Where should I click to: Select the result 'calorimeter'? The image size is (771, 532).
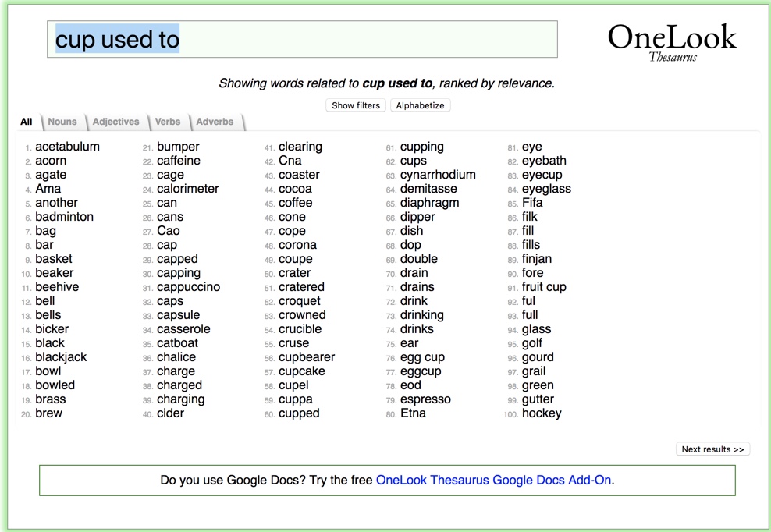[x=188, y=189]
